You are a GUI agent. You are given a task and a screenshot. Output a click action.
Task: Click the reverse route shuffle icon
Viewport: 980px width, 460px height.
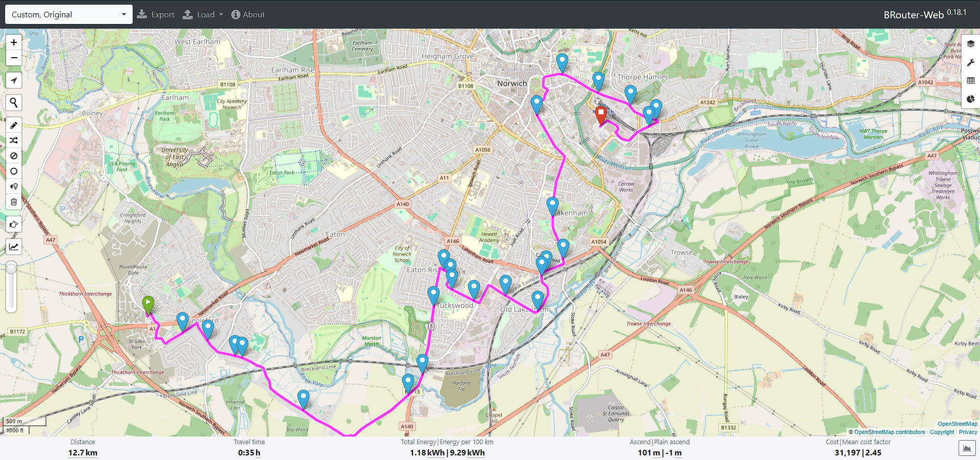14,140
